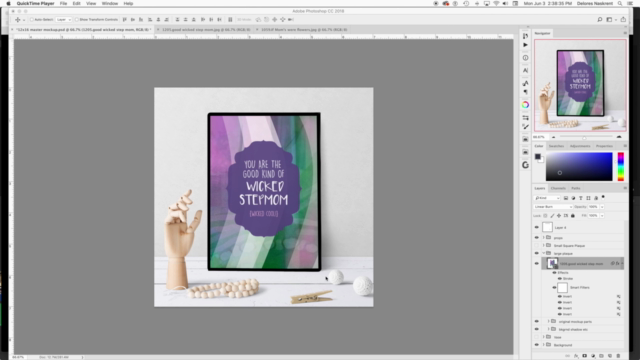Hide the props group eye icon
This screenshot has width=640, height=360.
point(537,238)
